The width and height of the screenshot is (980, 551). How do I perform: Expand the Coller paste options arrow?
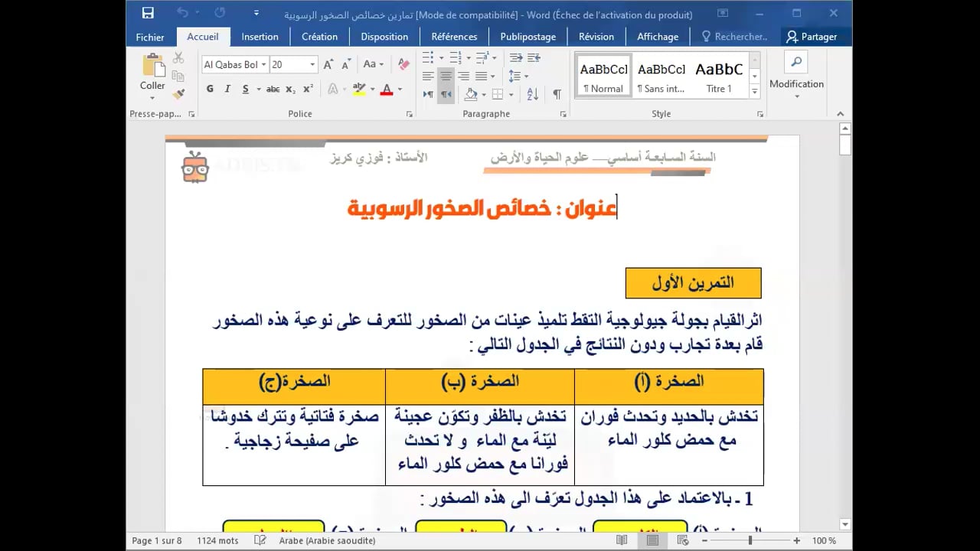(152, 97)
